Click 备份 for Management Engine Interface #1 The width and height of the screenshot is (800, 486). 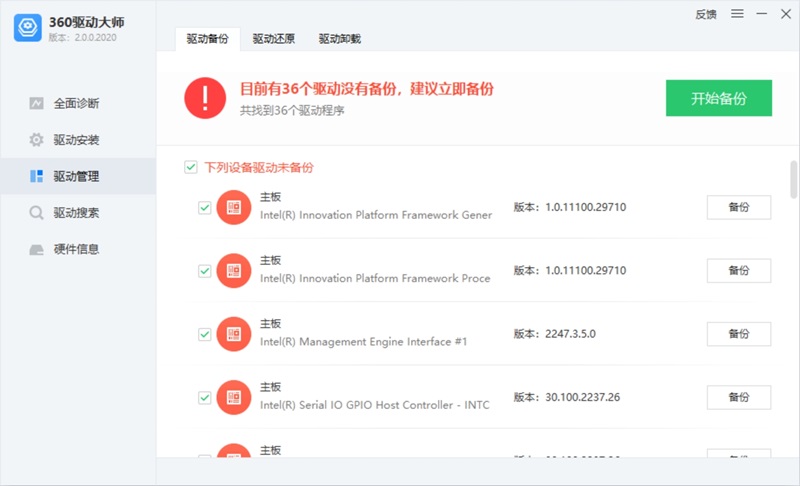tap(739, 334)
